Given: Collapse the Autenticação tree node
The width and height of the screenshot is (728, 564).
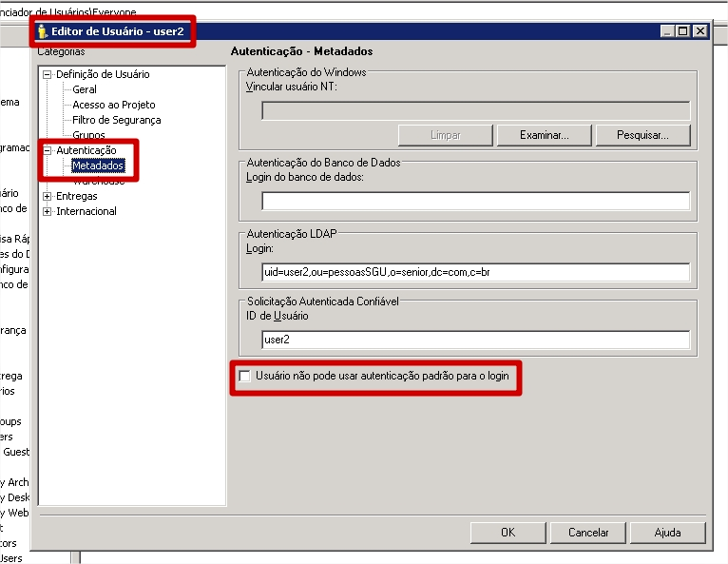Looking at the screenshot, I should tap(47, 150).
